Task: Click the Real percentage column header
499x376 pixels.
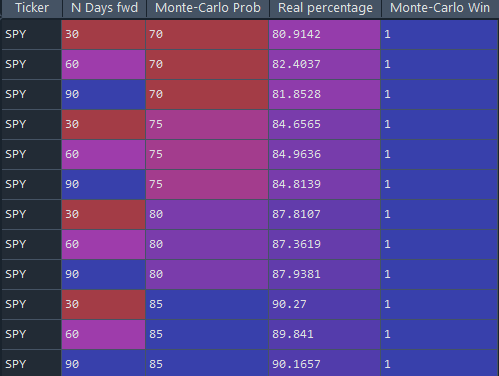Action: click(x=325, y=8)
